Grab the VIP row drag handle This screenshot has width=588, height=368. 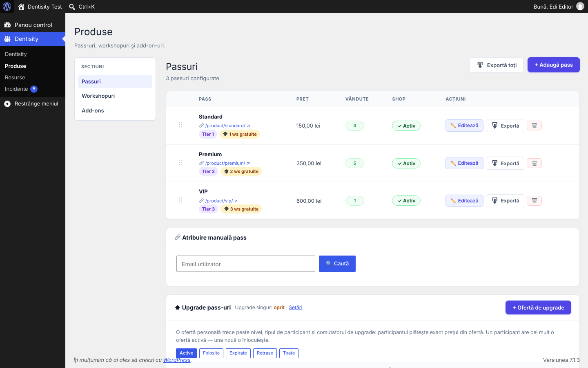[180, 200]
